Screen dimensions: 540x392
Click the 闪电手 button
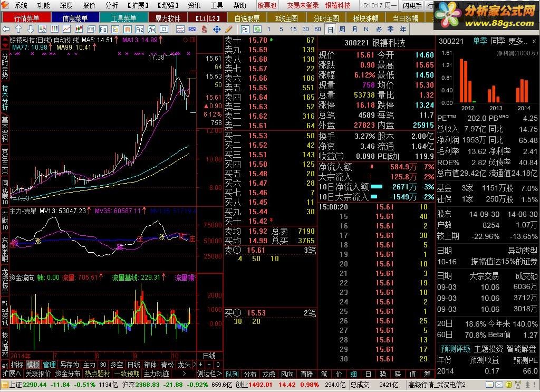point(412,5)
